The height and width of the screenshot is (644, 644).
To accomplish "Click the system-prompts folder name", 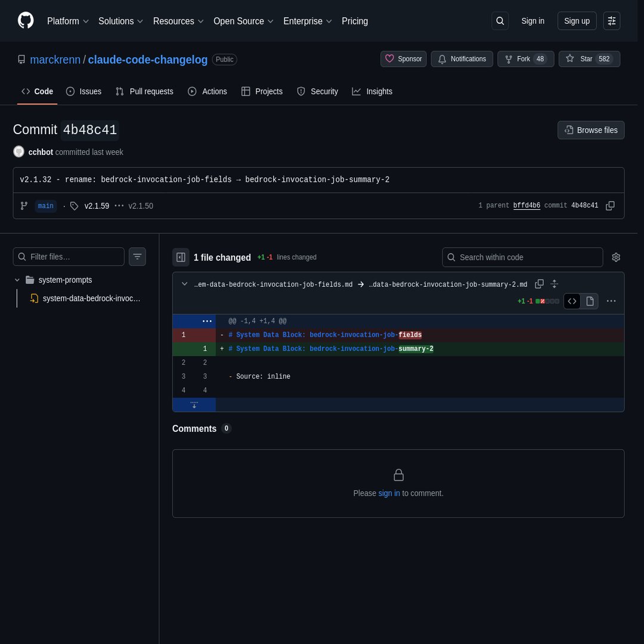I will 66,280.
